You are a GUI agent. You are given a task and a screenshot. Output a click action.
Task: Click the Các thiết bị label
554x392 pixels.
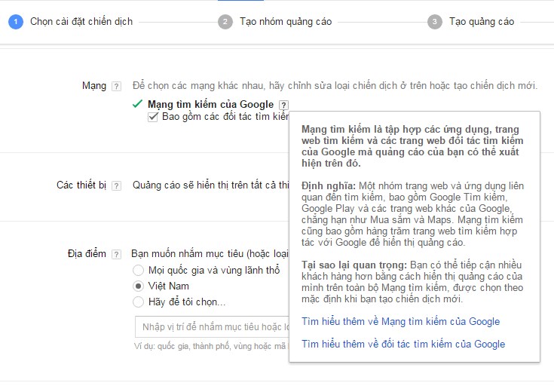click(81, 185)
